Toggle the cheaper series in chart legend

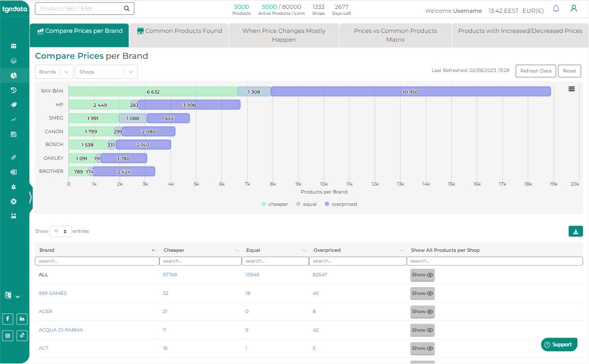click(275, 204)
